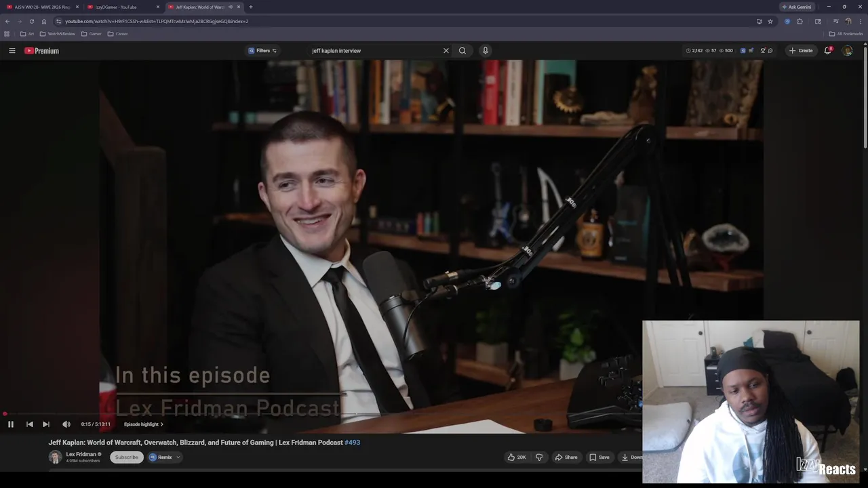Mute the video volume
Viewport: 868px width, 488px height.
coord(66,424)
